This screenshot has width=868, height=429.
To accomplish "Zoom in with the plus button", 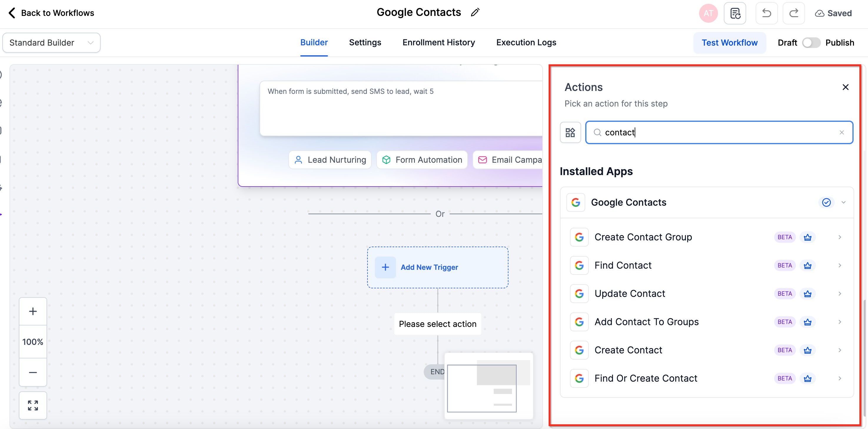I will click(x=33, y=311).
